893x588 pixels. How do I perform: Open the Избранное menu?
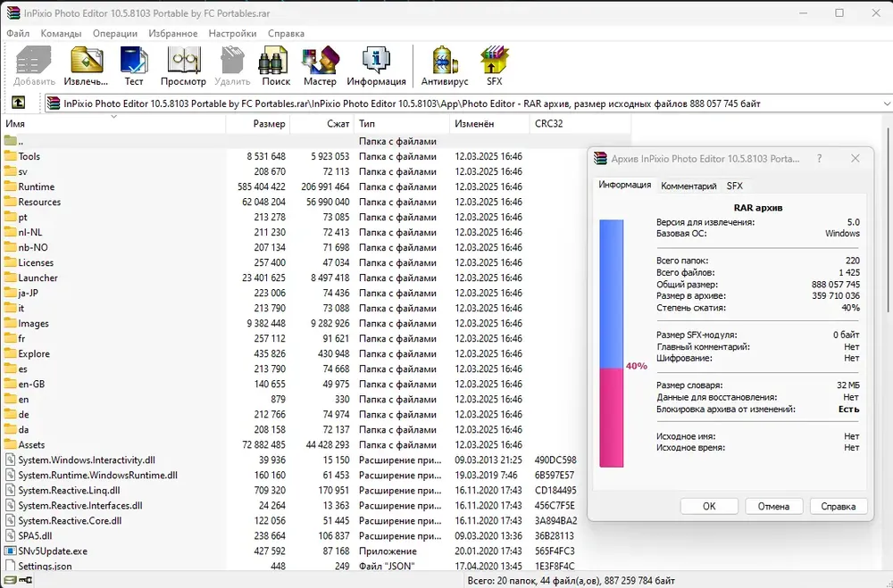pos(173,34)
